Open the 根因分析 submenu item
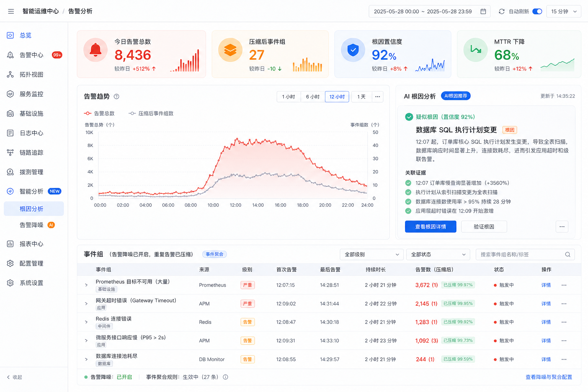This screenshot has height=392, width=588. [34, 209]
